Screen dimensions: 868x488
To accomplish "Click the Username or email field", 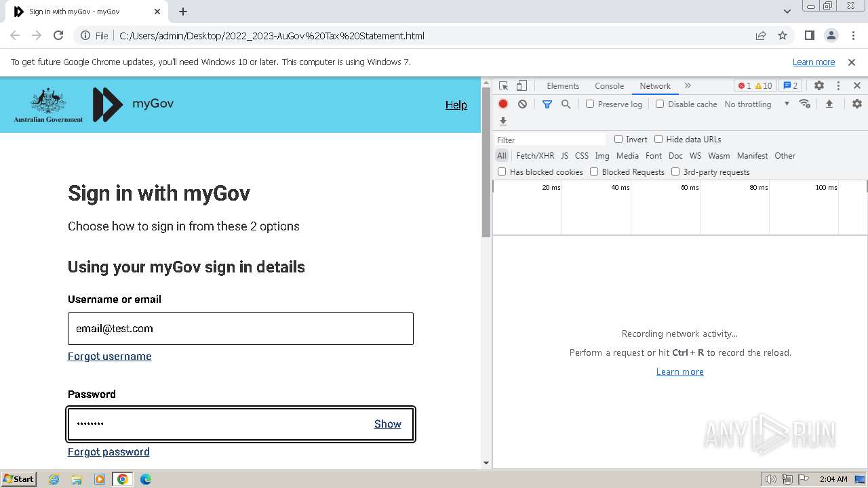I will pos(241,329).
